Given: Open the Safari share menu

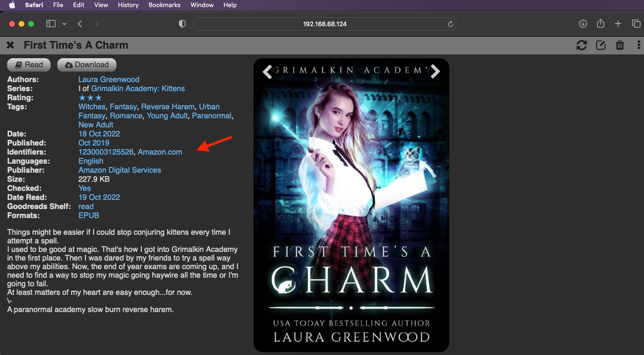Looking at the screenshot, I should click(x=601, y=23).
